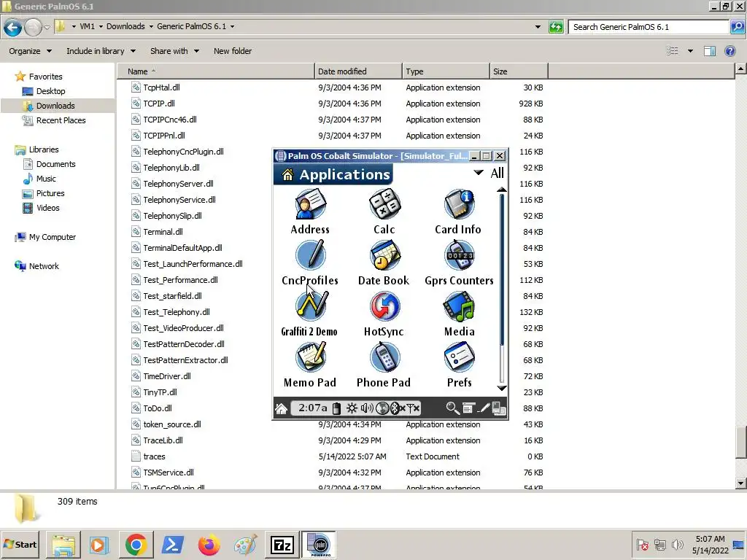Tap the pen input area icon

click(x=484, y=408)
